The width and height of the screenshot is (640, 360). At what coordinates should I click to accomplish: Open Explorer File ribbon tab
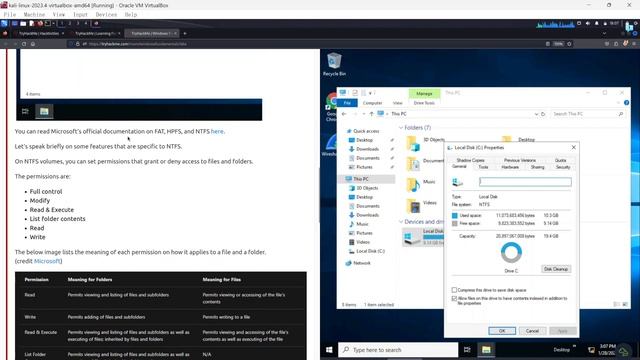[347, 103]
